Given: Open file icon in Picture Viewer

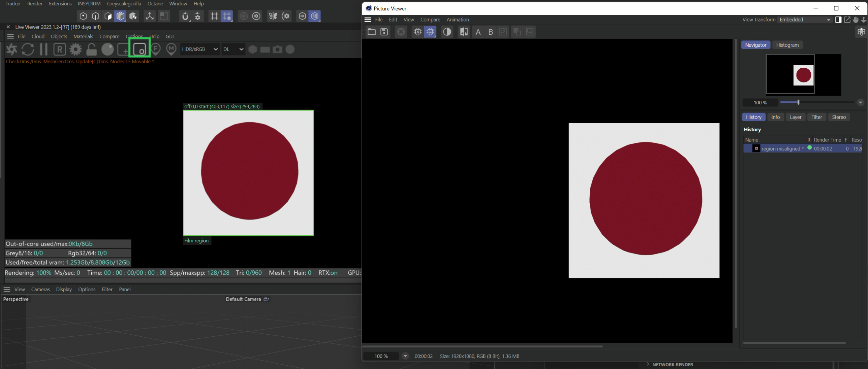Looking at the screenshot, I should coord(371,32).
